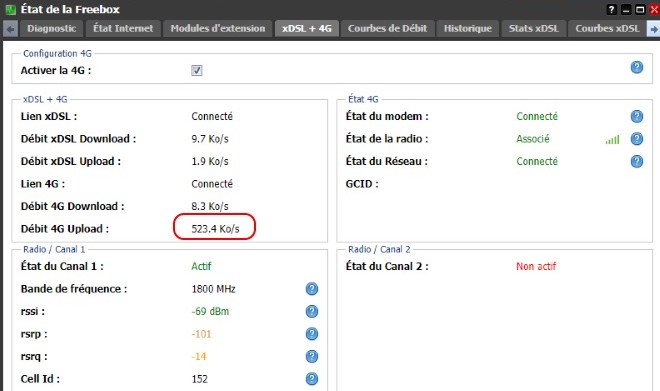The width and height of the screenshot is (660, 391).
Task: Click the -69 dBm rssi value
Action: [210, 311]
